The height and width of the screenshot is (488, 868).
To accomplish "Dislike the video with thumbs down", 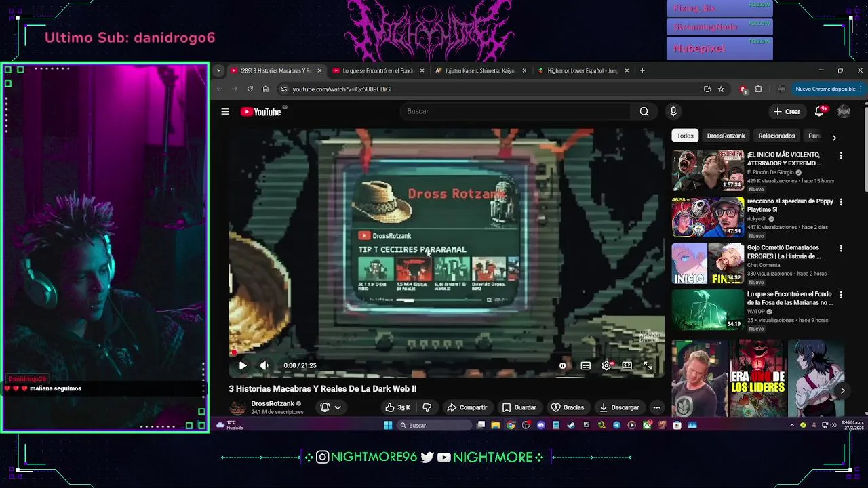I will point(427,407).
